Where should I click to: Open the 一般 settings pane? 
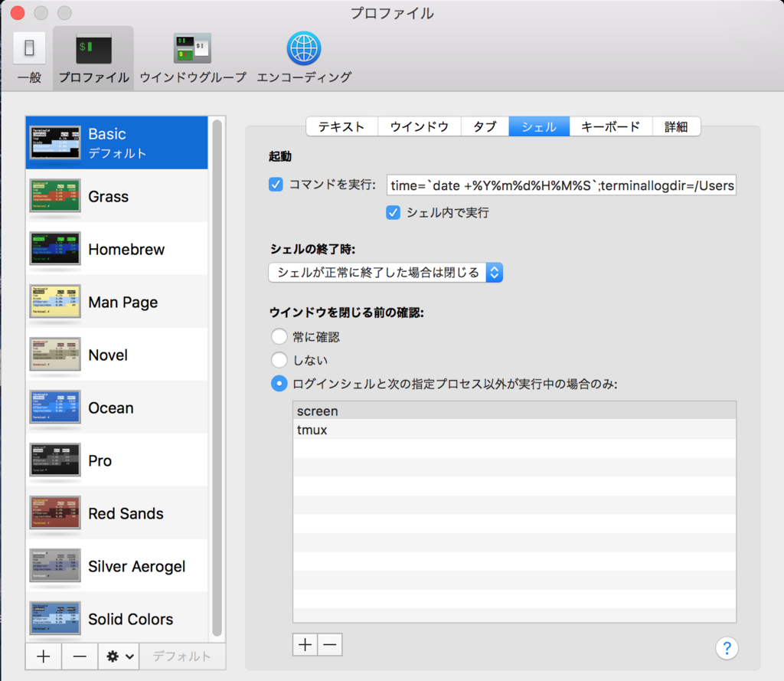[x=28, y=57]
